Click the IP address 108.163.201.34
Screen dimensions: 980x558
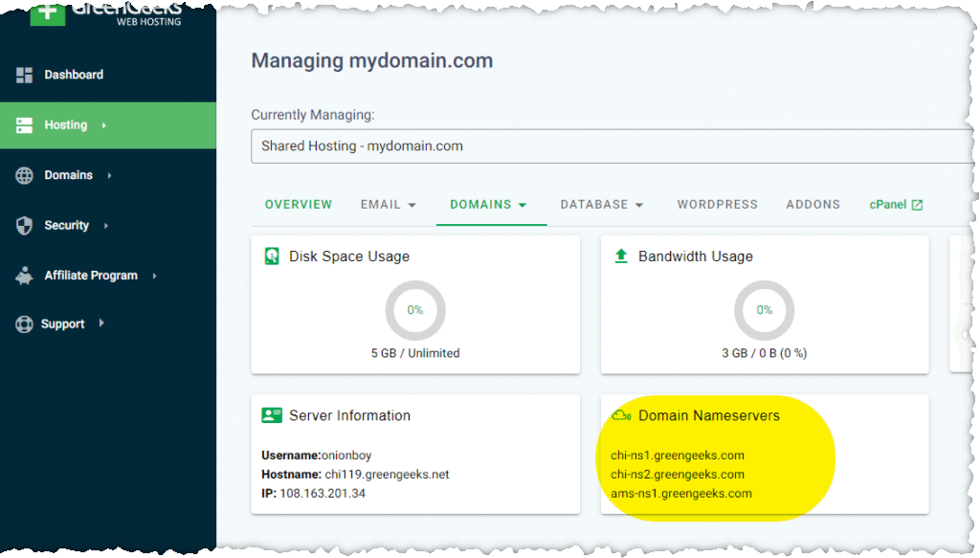pyautogui.click(x=323, y=494)
